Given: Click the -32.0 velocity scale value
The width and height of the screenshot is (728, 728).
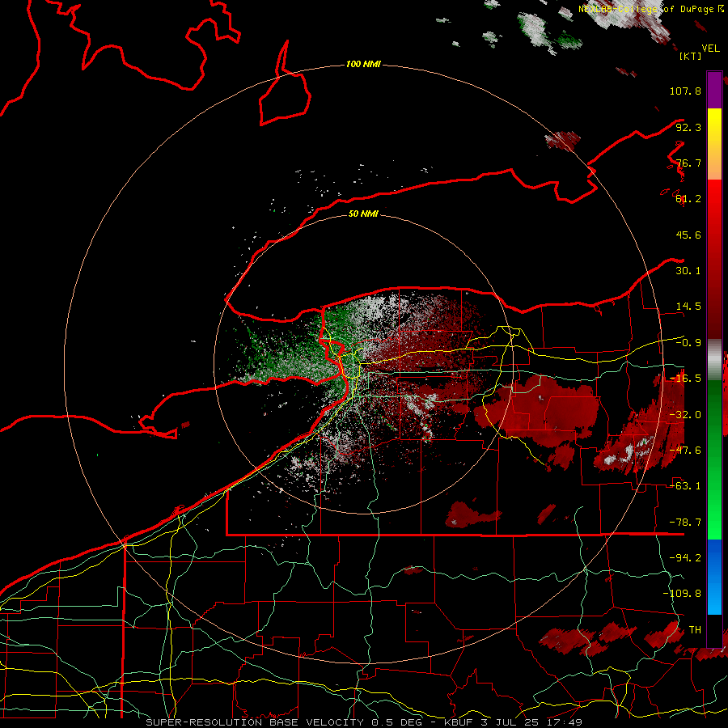Looking at the screenshot, I should (x=685, y=415).
